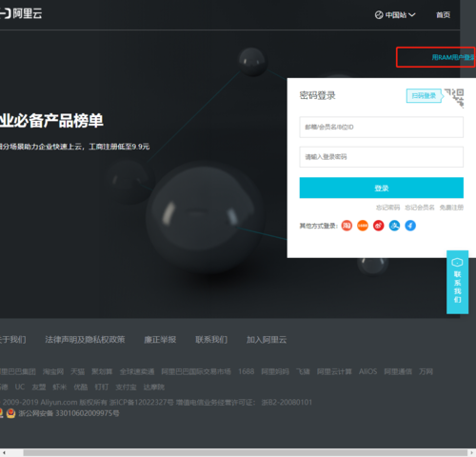Click the hexagon icon on the 联系我们 widget
This screenshot has height=457, width=476.
(457, 262)
